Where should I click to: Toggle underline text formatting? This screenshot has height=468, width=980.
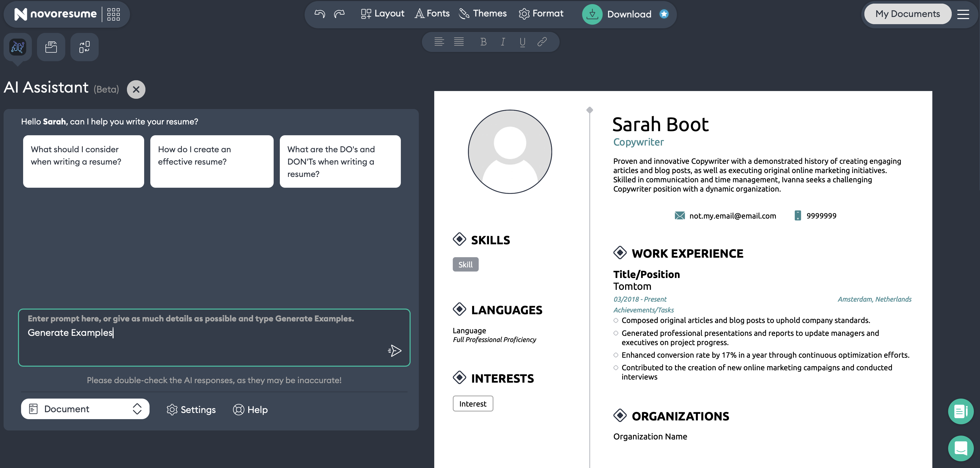(x=522, y=42)
